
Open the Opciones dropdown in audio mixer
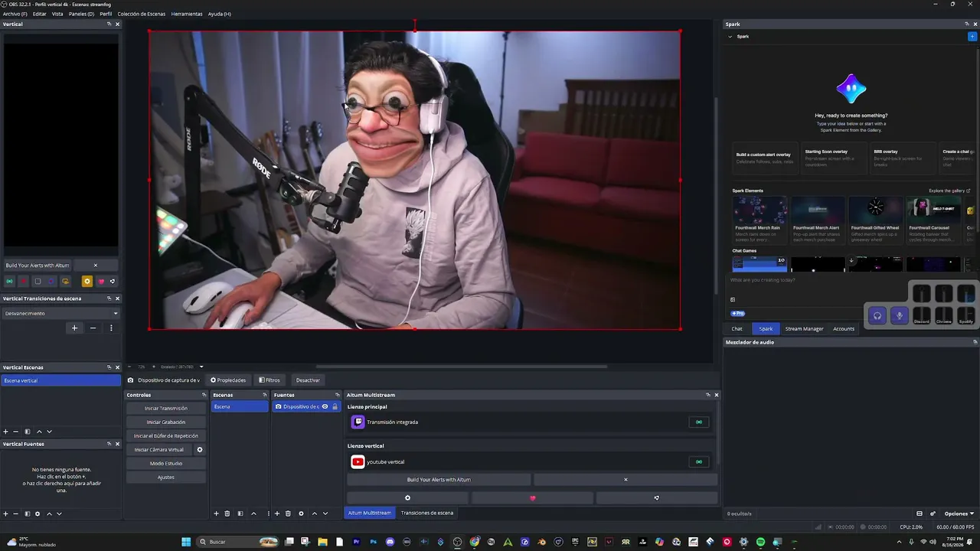coord(959,514)
